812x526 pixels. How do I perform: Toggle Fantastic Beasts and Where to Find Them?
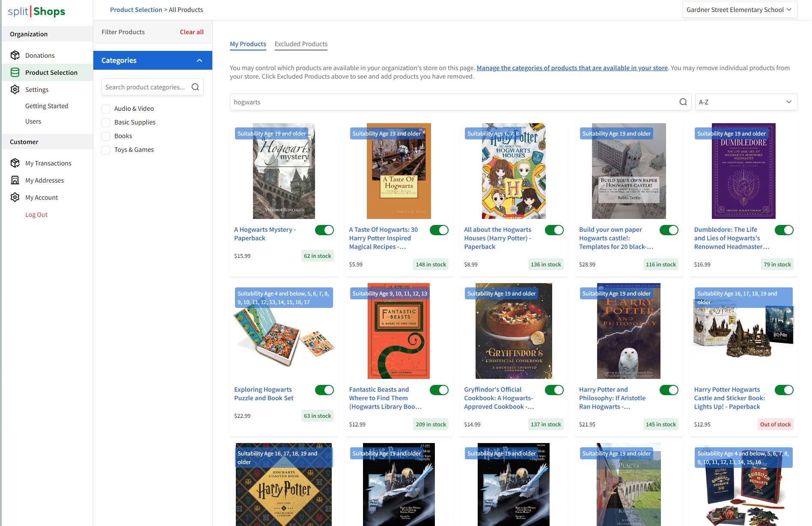click(x=439, y=390)
